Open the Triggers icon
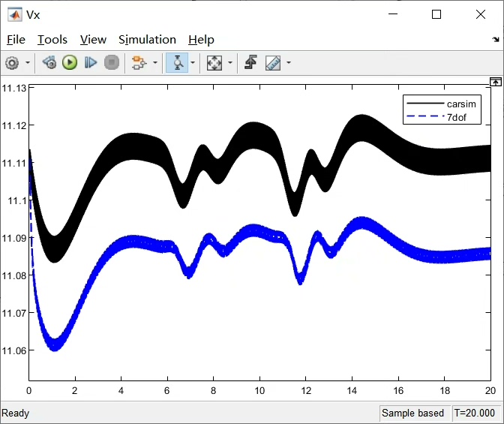This screenshot has width=504, height=424. click(250, 62)
